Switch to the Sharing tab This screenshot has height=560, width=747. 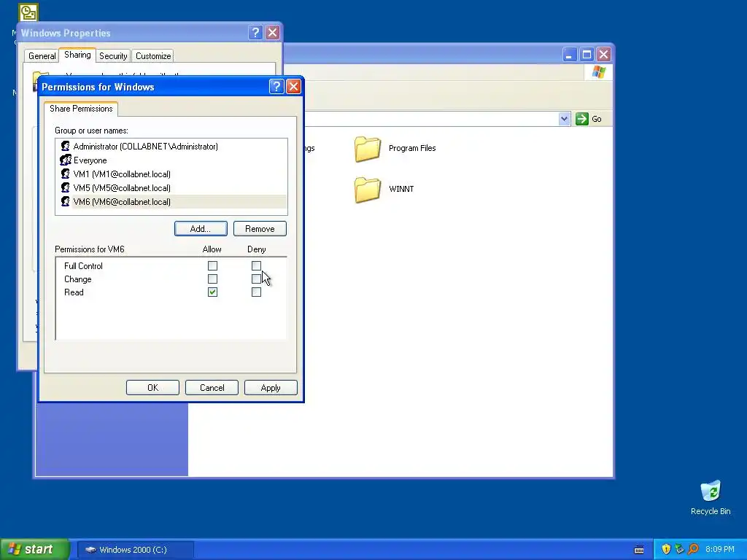tap(77, 55)
